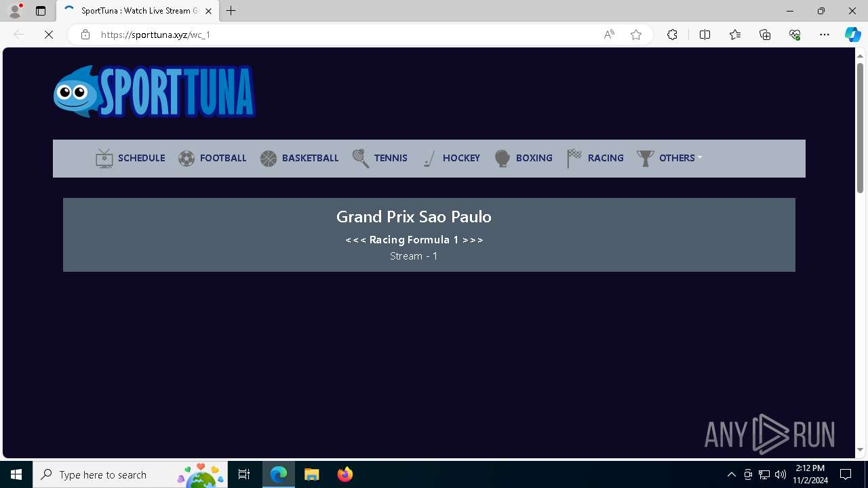Click the Stream - 1 label
The image size is (868, 488).
pos(414,256)
